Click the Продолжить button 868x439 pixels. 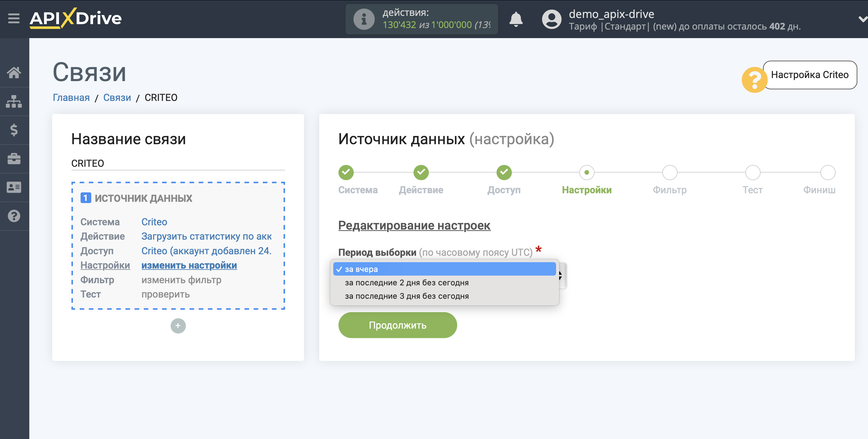point(397,325)
